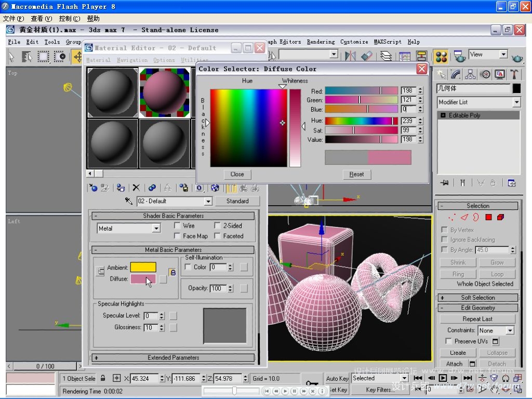Click the delete material X icon

[136, 188]
